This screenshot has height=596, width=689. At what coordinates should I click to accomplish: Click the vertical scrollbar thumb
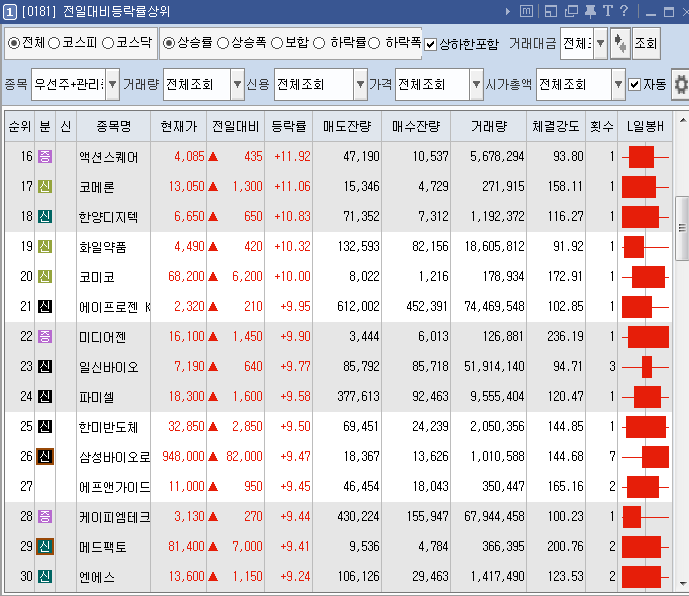coord(682,228)
